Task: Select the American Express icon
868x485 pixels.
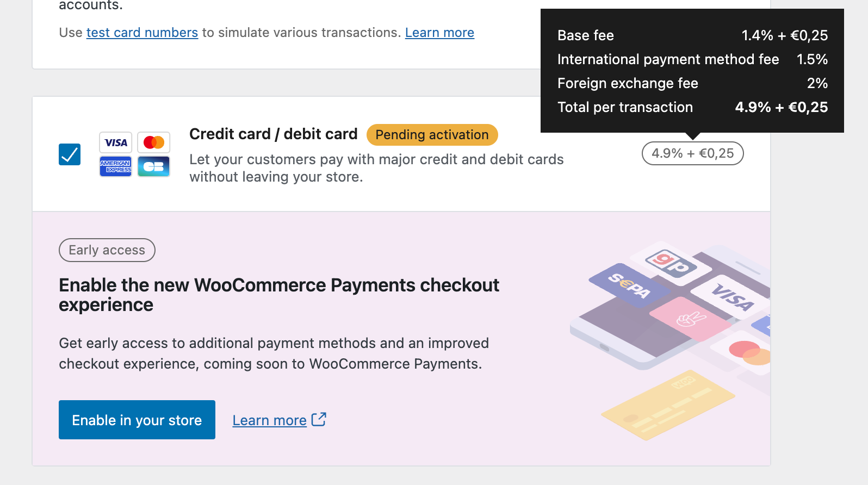Action: coord(115,166)
